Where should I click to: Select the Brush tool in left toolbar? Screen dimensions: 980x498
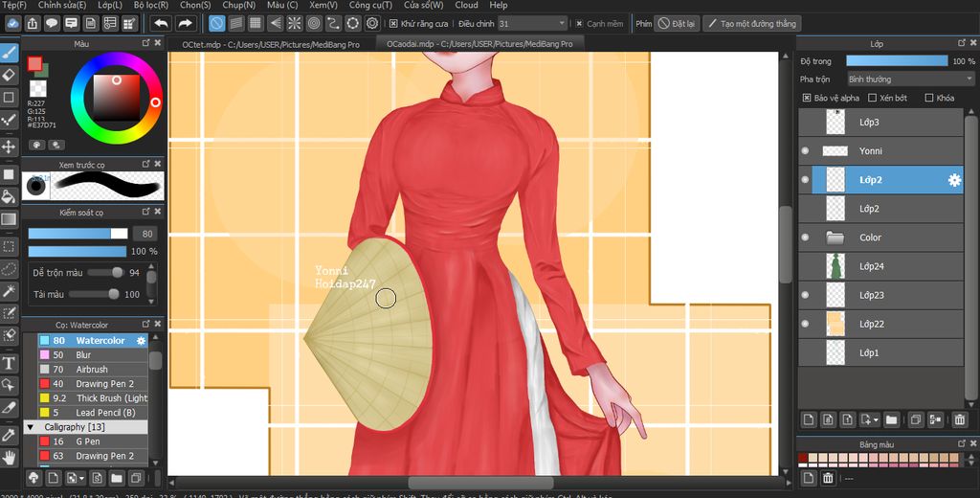point(9,54)
